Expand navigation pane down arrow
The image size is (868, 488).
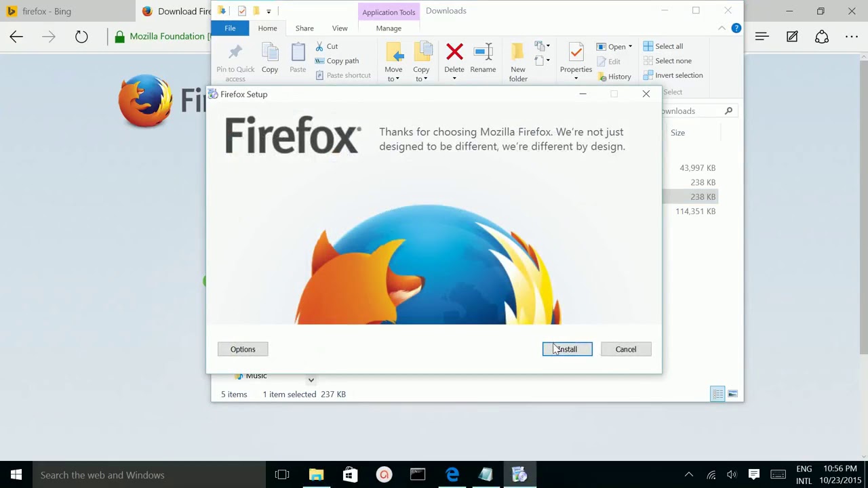(x=311, y=380)
